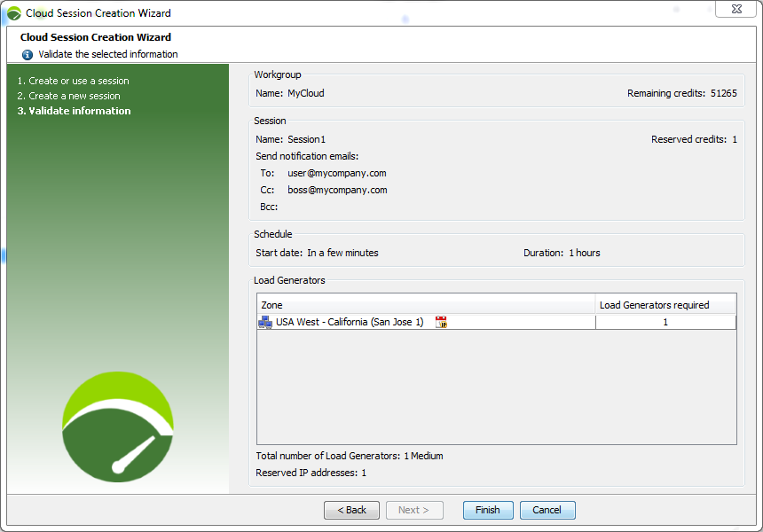Click the Send notification emails label
763x532 pixels.
pyautogui.click(x=307, y=156)
